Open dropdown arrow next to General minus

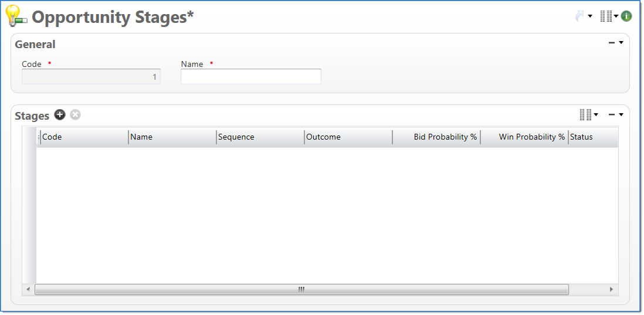621,43
